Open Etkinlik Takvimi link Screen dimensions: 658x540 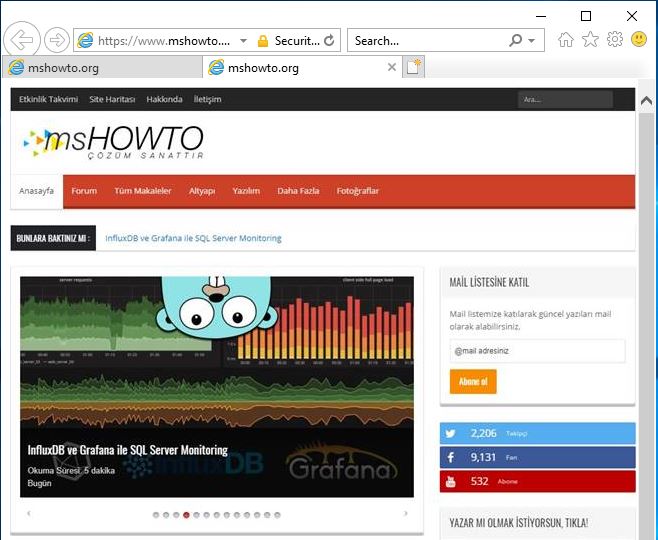coord(48,99)
